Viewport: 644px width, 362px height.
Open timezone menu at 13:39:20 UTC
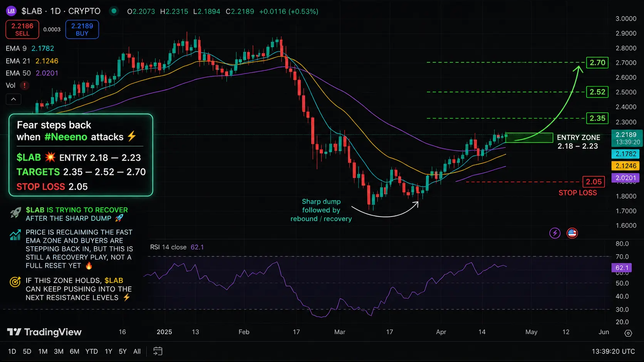pos(613,351)
